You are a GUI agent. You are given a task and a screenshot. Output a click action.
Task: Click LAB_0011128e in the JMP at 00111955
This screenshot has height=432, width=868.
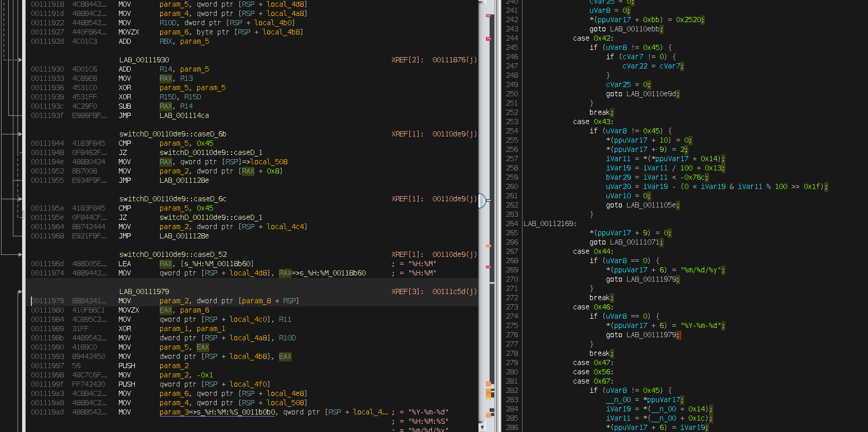184,180
